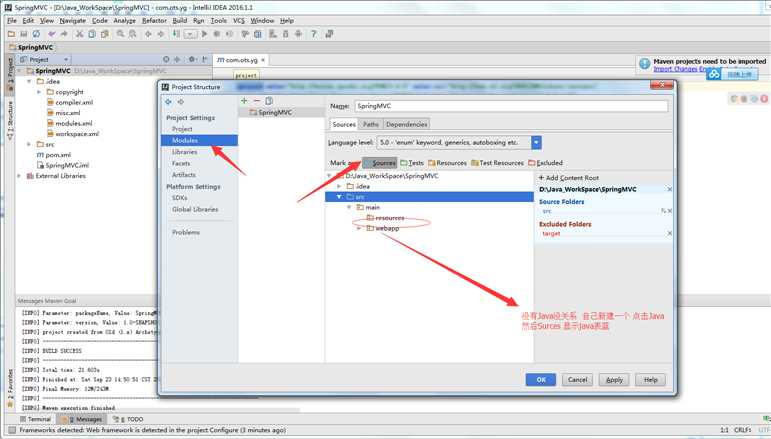Click the Help question mark toolbar icon

[313, 34]
